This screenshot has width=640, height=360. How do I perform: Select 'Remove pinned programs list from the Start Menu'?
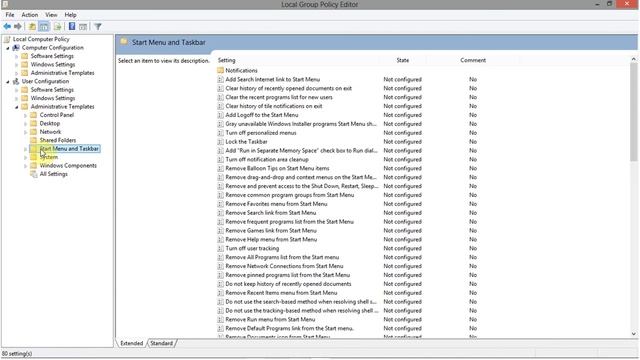point(288,275)
